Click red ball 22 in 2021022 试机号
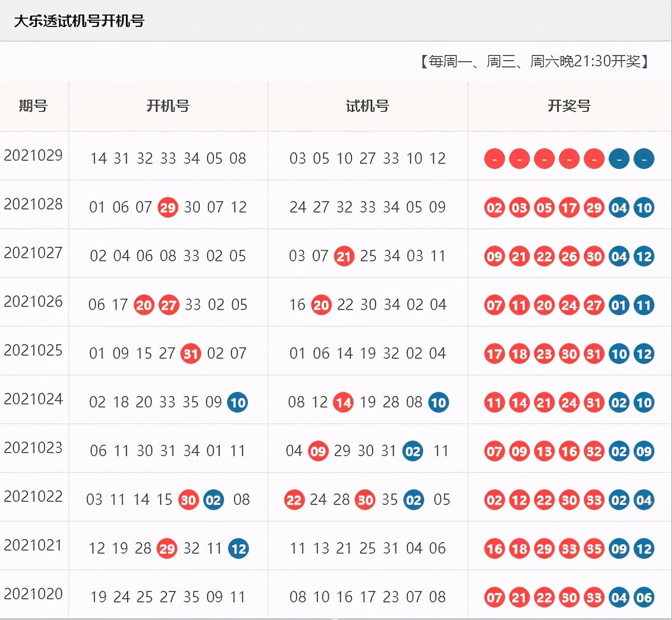The image size is (672, 620). 294,500
